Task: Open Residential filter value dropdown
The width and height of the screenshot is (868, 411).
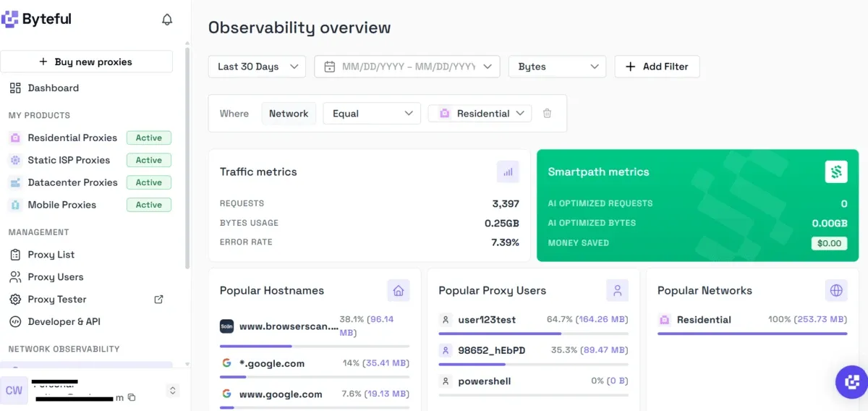Action: [480, 114]
